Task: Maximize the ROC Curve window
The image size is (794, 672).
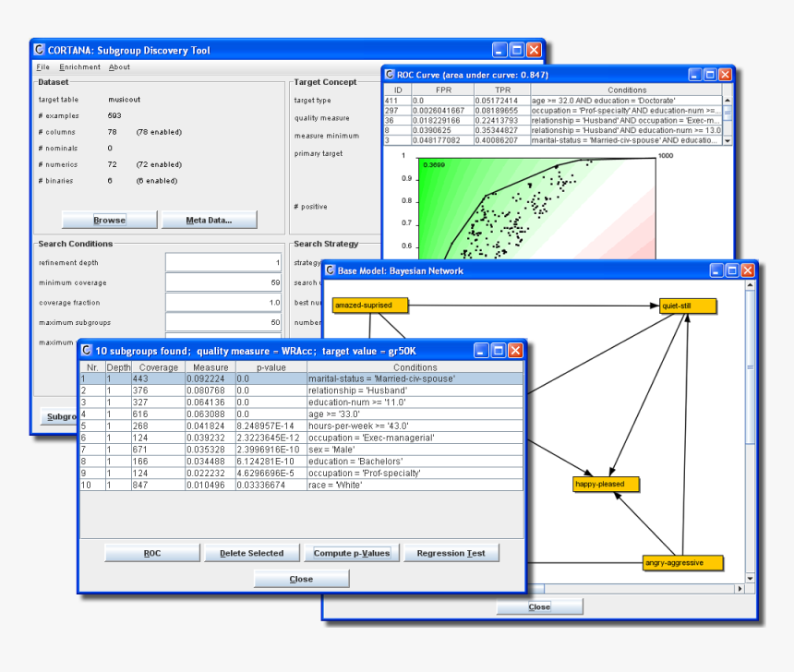Action: 710,75
